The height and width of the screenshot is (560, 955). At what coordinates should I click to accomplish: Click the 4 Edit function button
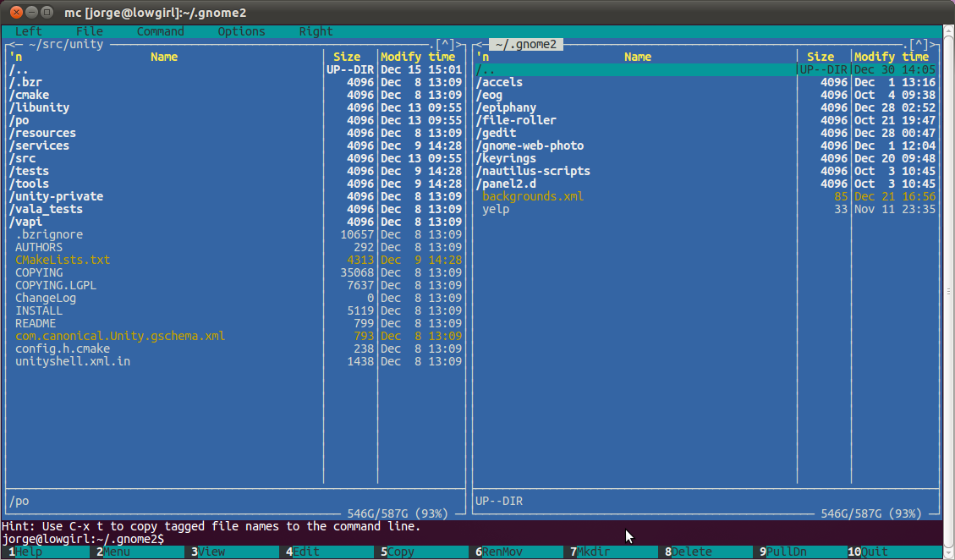click(305, 552)
